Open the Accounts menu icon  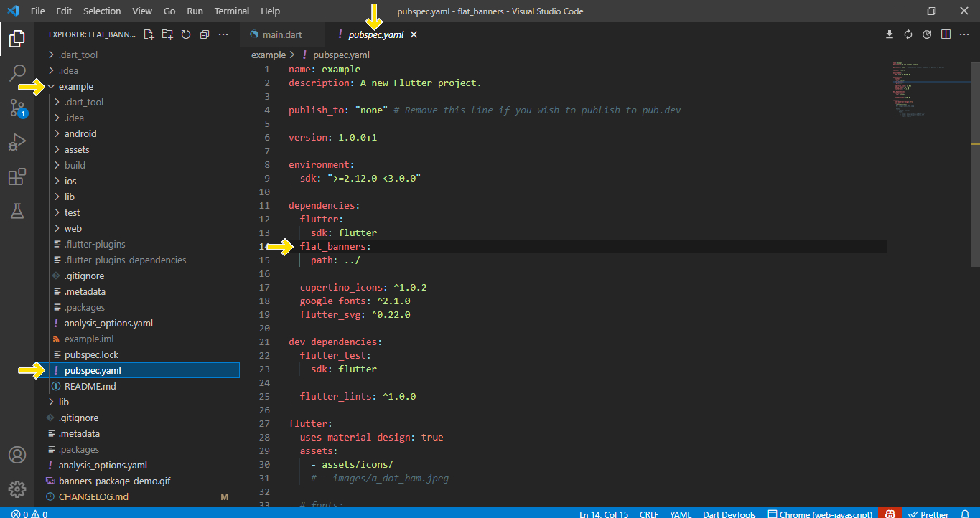click(17, 455)
